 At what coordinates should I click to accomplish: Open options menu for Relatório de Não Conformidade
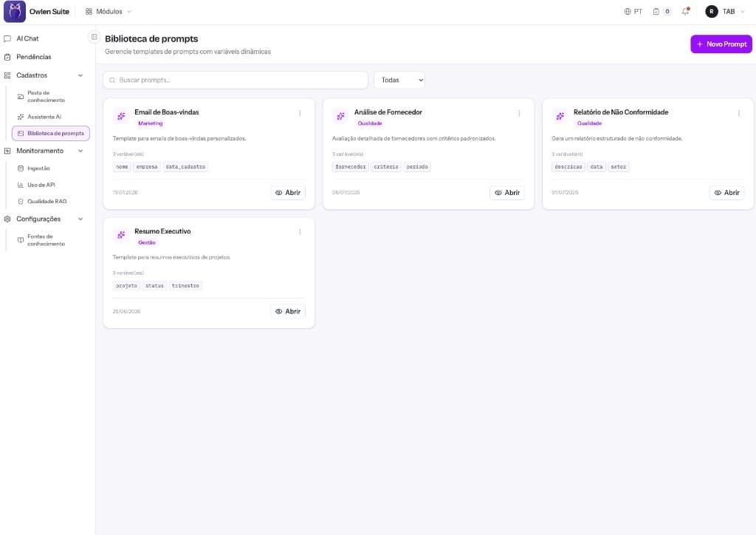click(x=738, y=113)
